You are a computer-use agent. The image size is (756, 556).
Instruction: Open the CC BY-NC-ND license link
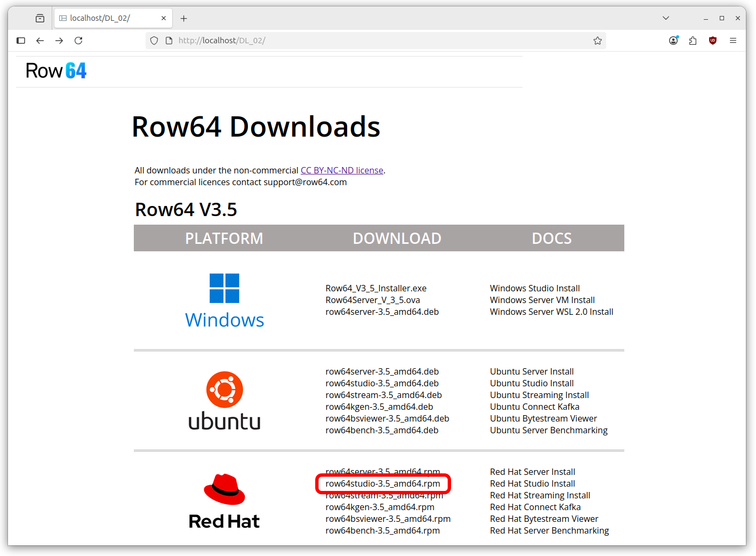click(342, 170)
